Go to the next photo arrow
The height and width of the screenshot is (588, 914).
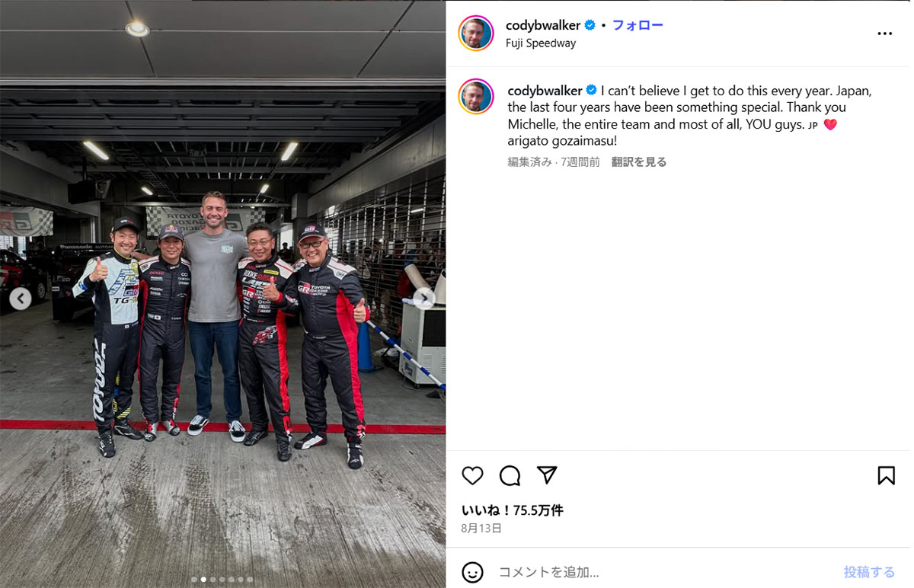click(424, 299)
